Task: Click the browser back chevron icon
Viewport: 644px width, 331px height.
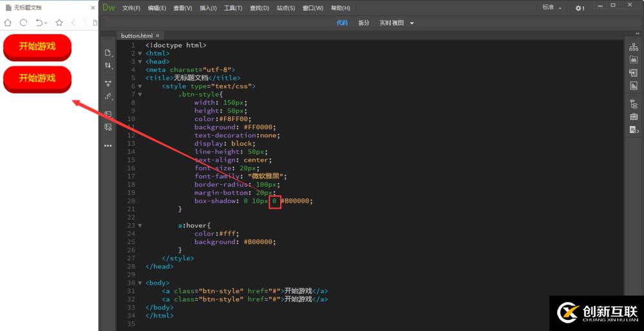Action: tap(73, 23)
